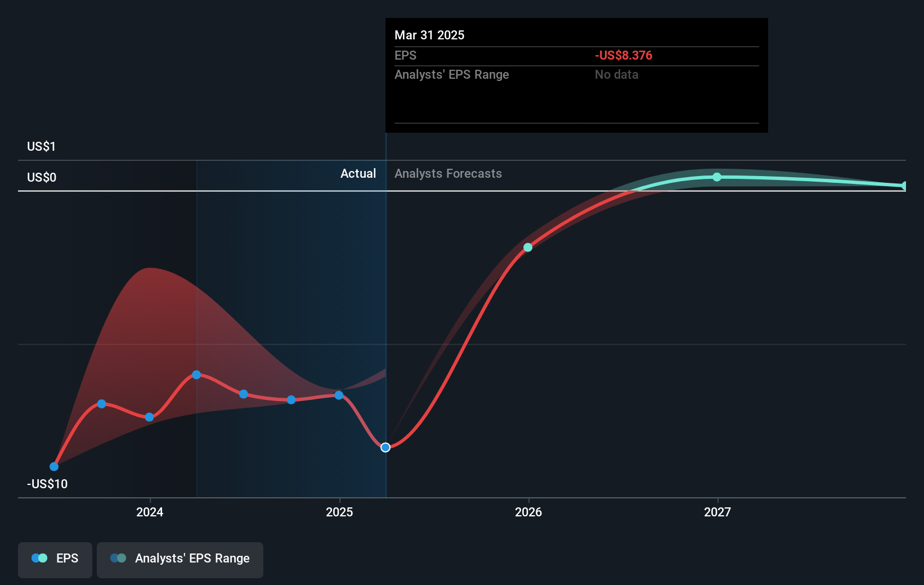924x585 pixels.
Task: Click the 2027 x-axis label
Action: (717, 512)
